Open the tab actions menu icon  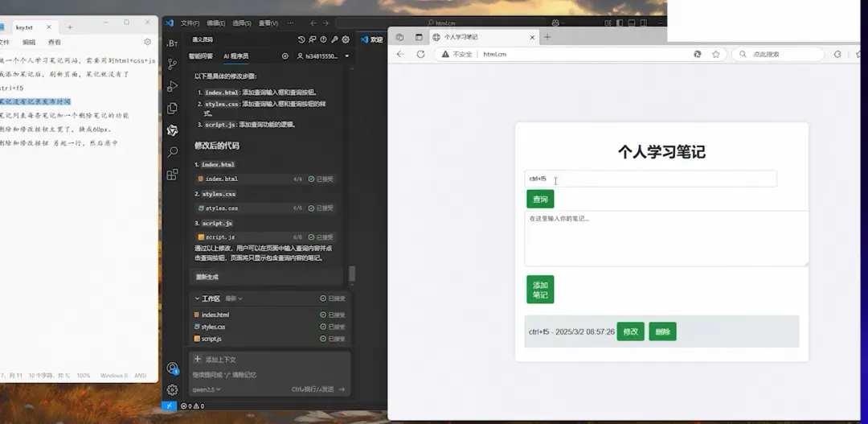click(x=419, y=37)
